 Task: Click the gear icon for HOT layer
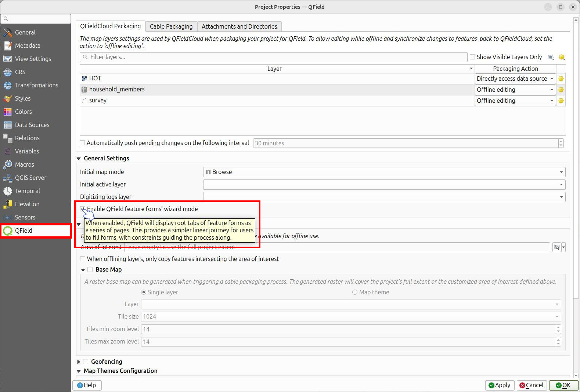coord(561,79)
